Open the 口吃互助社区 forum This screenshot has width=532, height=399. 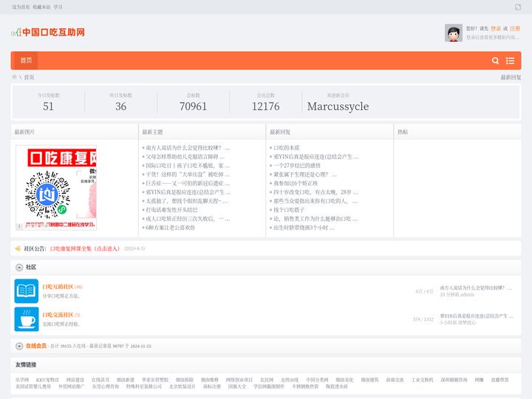58,287
